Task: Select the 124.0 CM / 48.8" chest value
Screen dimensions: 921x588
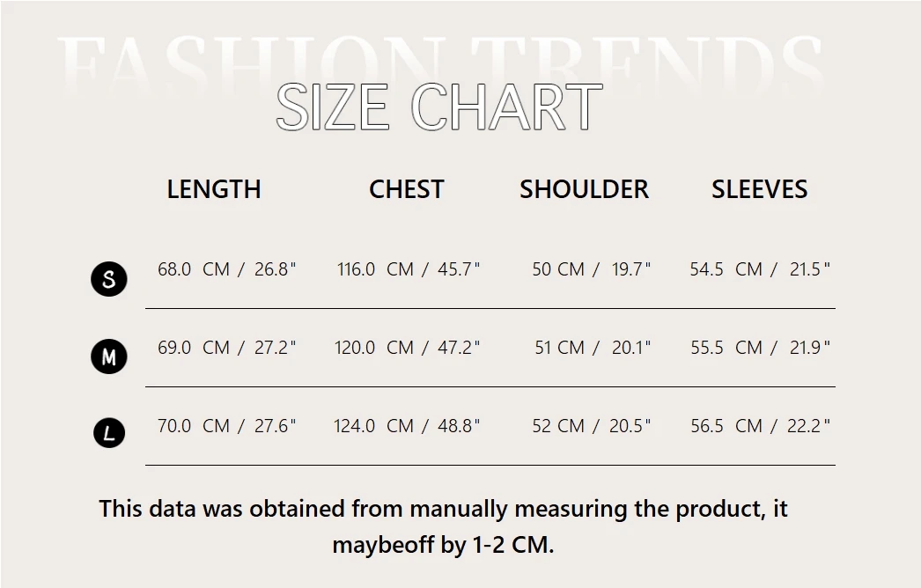Action: pos(407,426)
